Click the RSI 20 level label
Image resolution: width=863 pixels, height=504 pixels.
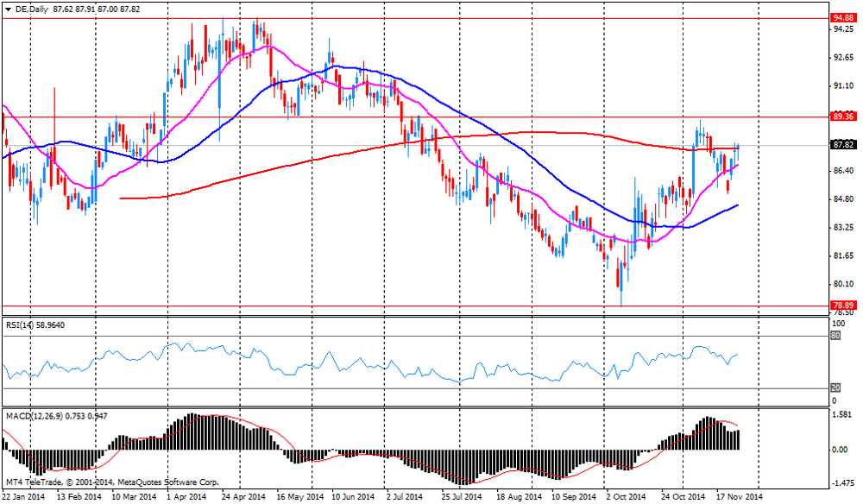(x=835, y=387)
